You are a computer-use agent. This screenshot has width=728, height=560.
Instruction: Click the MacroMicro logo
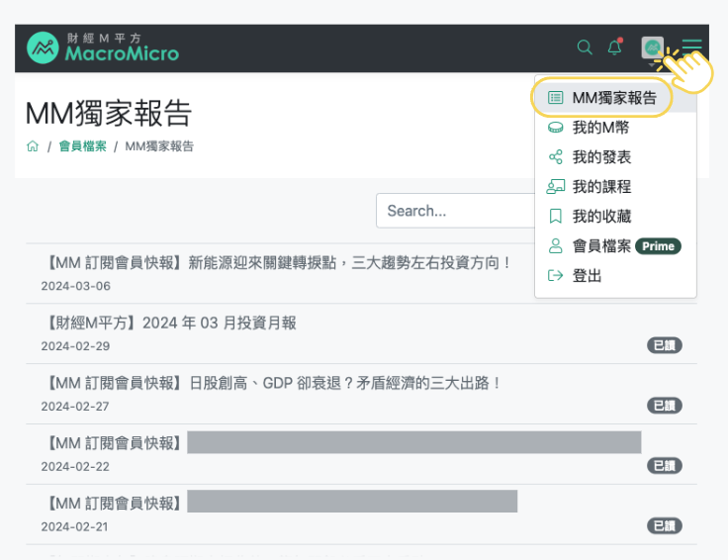(x=103, y=47)
